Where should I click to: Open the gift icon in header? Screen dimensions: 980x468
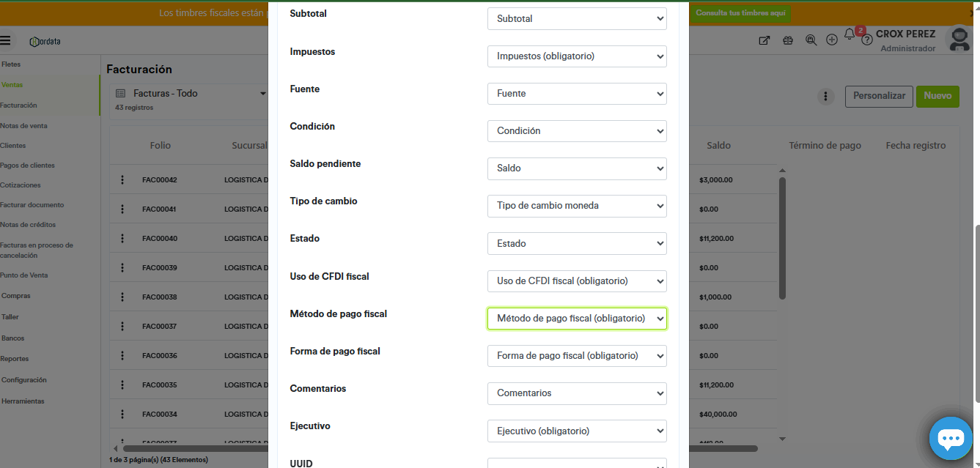click(x=788, y=41)
